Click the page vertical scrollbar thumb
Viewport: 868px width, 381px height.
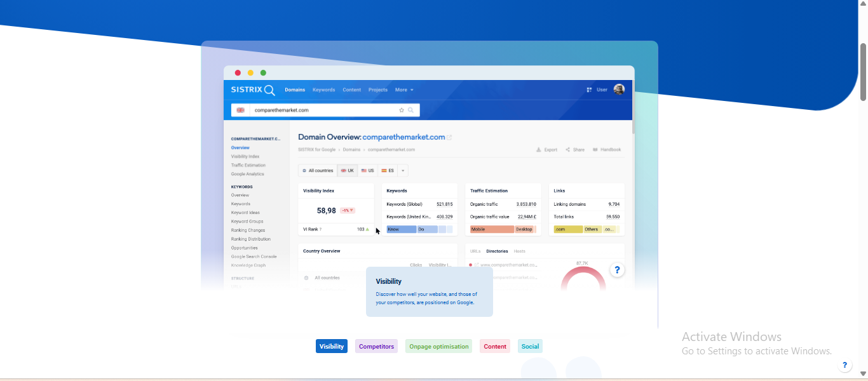coord(864,72)
